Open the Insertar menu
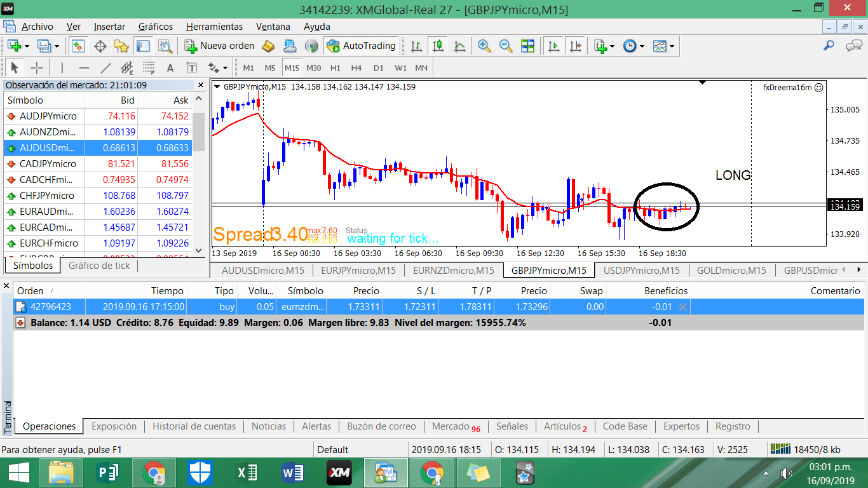Viewport: 868px width, 488px height. click(x=109, y=27)
